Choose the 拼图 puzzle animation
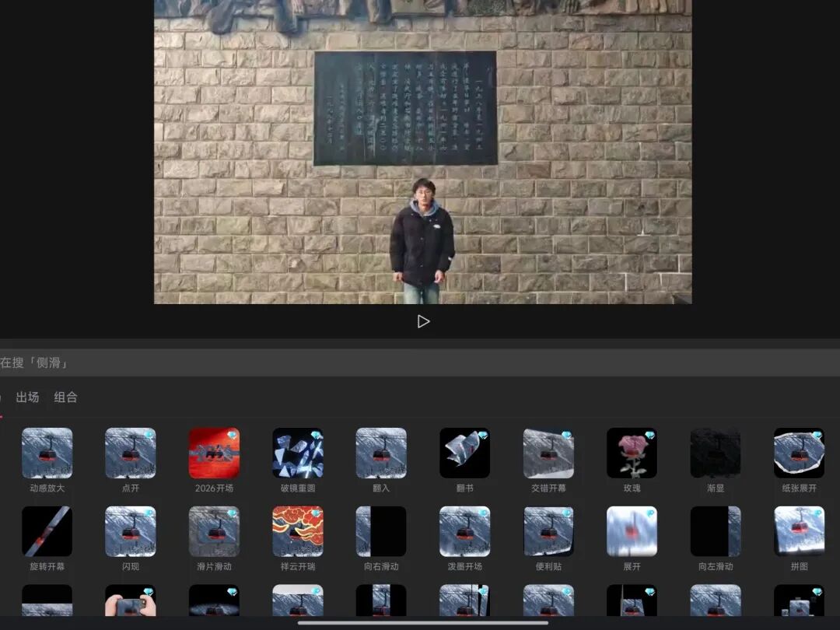The image size is (840, 630). click(x=799, y=532)
